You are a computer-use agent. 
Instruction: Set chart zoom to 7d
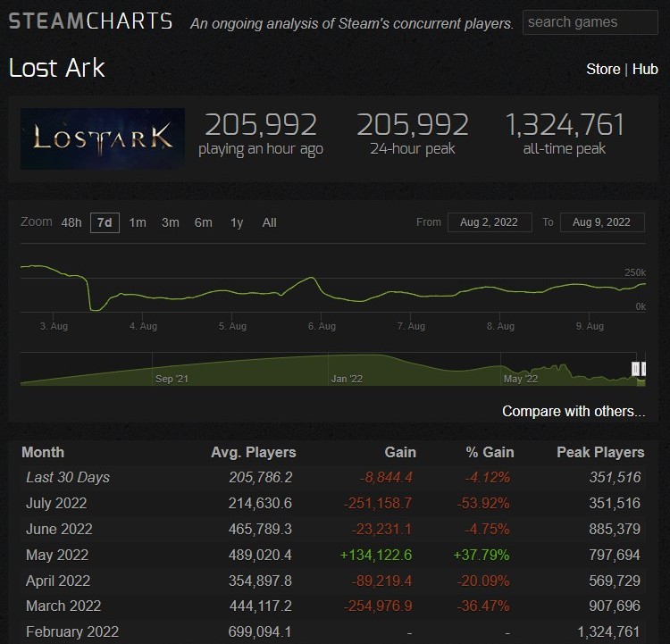pyautogui.click(x=105, y=222)
